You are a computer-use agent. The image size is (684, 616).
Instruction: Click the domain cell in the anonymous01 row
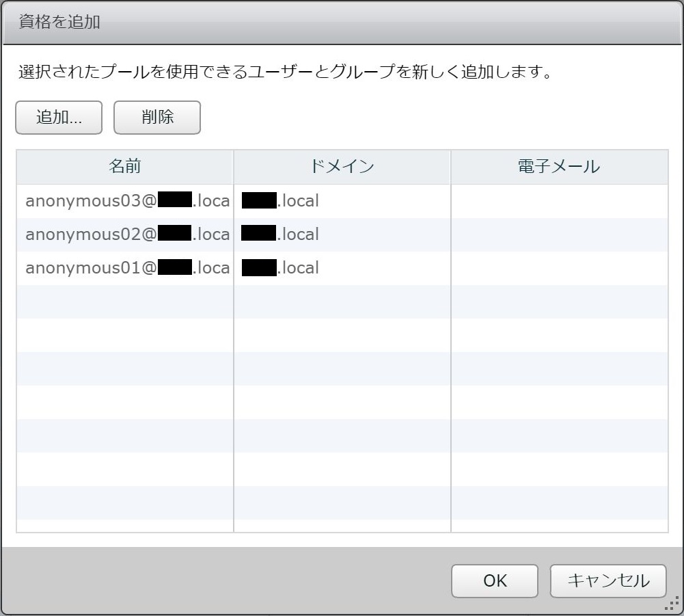[342, 268]
